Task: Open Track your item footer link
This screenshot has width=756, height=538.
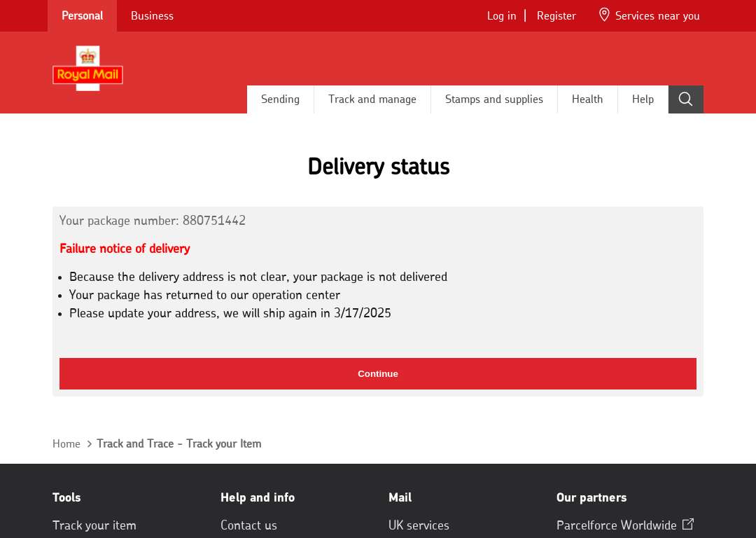Action: tap(94, 525)
